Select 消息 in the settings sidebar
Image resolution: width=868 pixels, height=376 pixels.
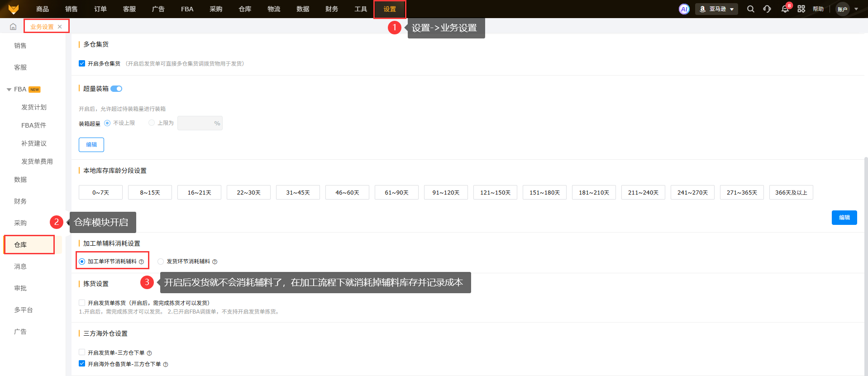(x=20, y=267)
